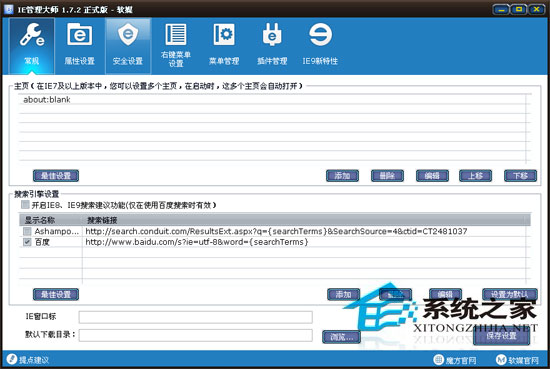The image size is (550, 369).
Task: Click 编辑 button in the homepage section
Action: coord(432,175)
